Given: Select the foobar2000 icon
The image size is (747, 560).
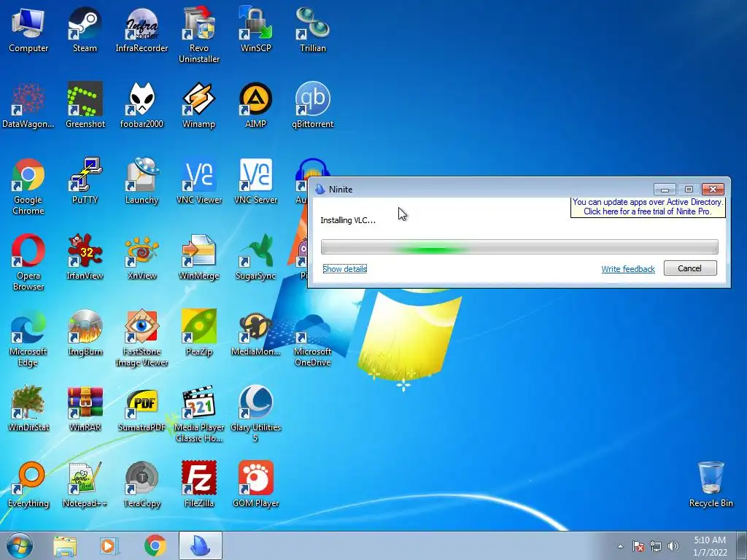Looking at the screenshot, I should pos(142,106).
